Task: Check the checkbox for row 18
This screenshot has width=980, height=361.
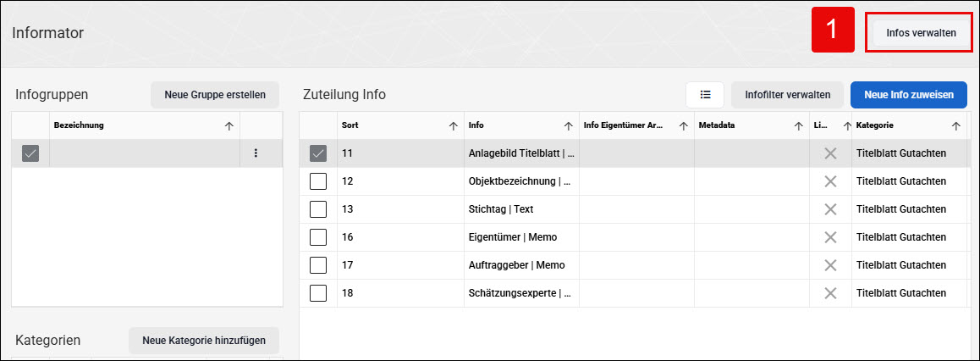Action: [x=318, y=293]
